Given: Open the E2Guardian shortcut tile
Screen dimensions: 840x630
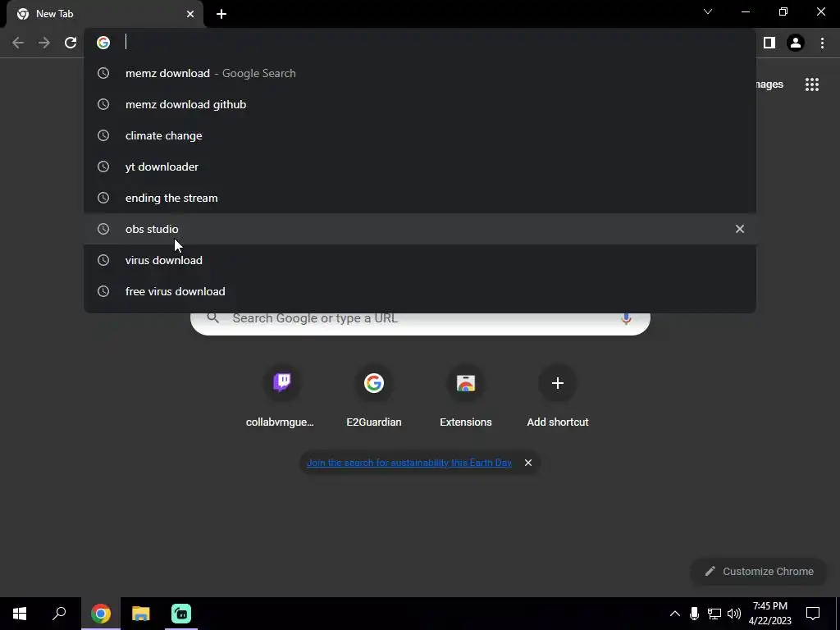Looking at the screenshot, I should [374, 396].
